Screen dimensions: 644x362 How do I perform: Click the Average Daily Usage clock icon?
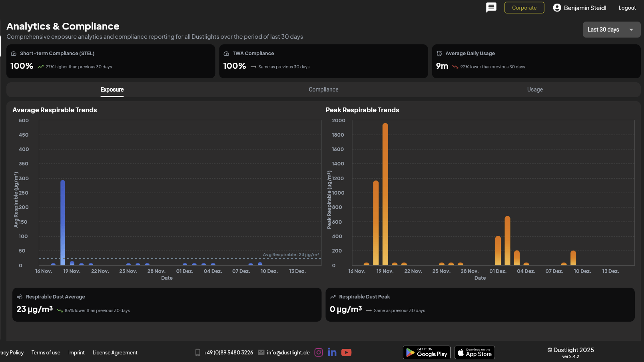point(439,54)
